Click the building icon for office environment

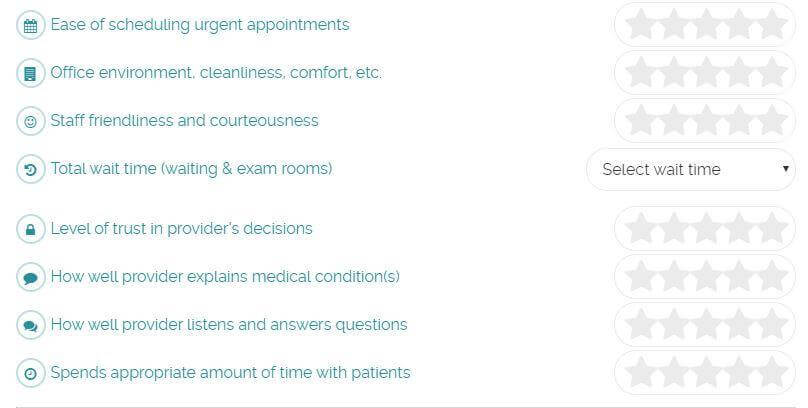point(30,74)
